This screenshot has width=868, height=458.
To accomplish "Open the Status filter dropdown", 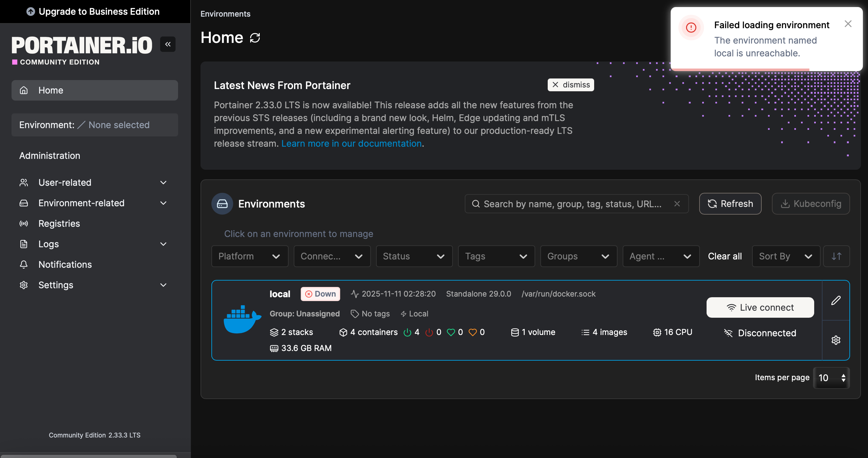I will click(414, 256).
